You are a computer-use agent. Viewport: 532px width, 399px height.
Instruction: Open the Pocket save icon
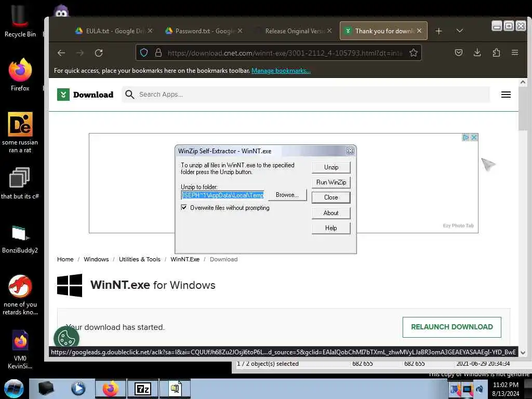pos(459,52)
